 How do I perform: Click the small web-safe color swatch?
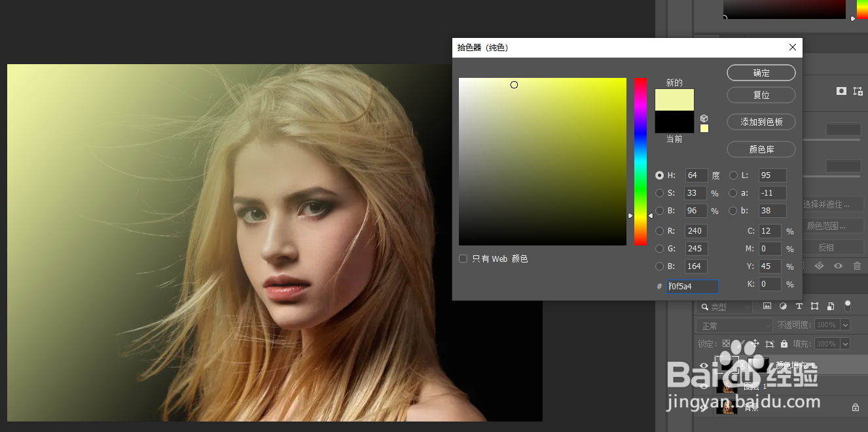(704, 128)
